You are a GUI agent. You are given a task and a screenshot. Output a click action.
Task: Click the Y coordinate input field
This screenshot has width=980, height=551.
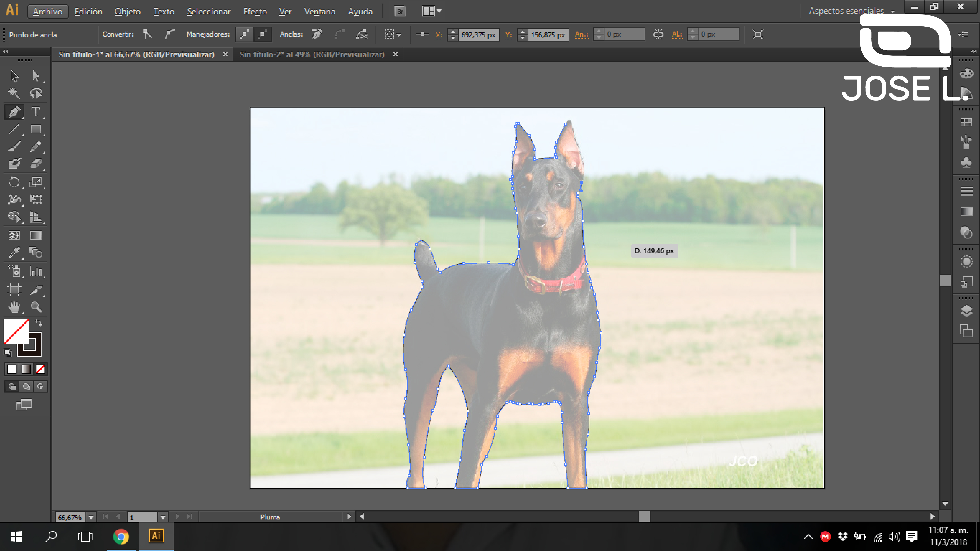pos(548,35)
